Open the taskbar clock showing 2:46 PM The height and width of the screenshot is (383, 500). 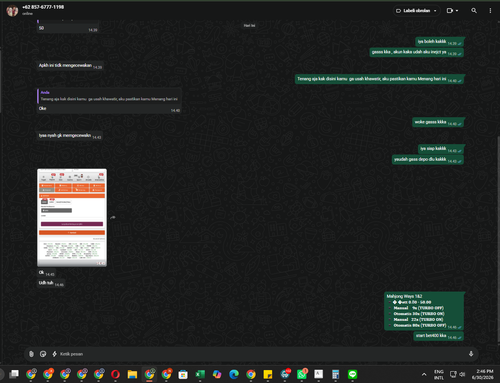pos(482,374)
